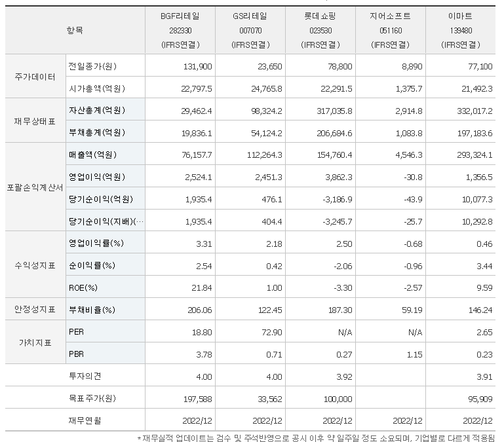Viewport: 504px width, 442px height.
Task: Click the 이마트 column header
Action: [461, 30]
